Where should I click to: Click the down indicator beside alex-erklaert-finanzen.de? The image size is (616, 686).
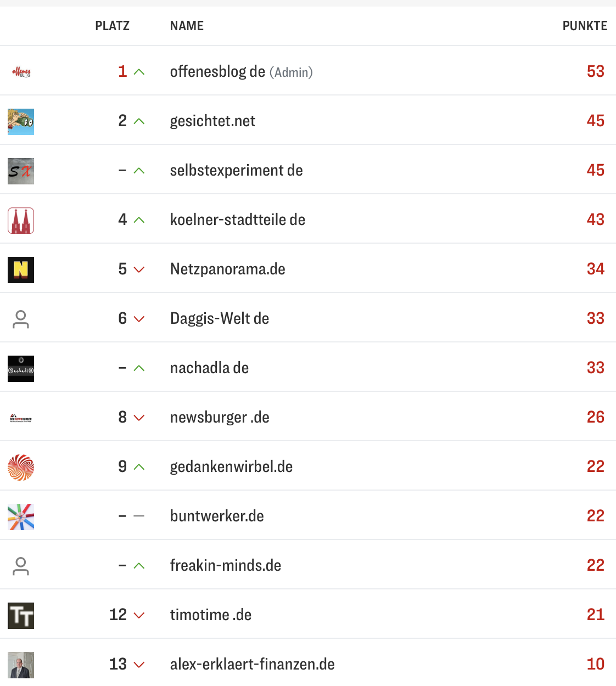(139, 665)
